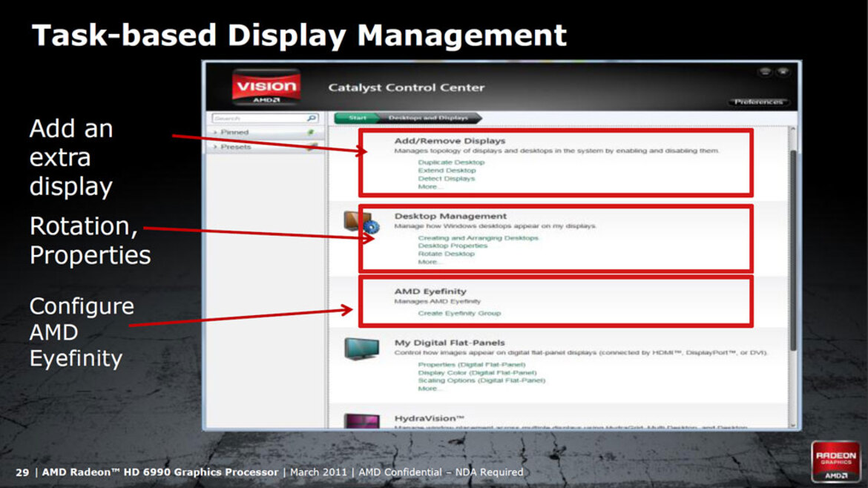The height and width of the screenshot is (488, 868).
Task: Close the Catalyst Control Center window
Action: (783, 71)
